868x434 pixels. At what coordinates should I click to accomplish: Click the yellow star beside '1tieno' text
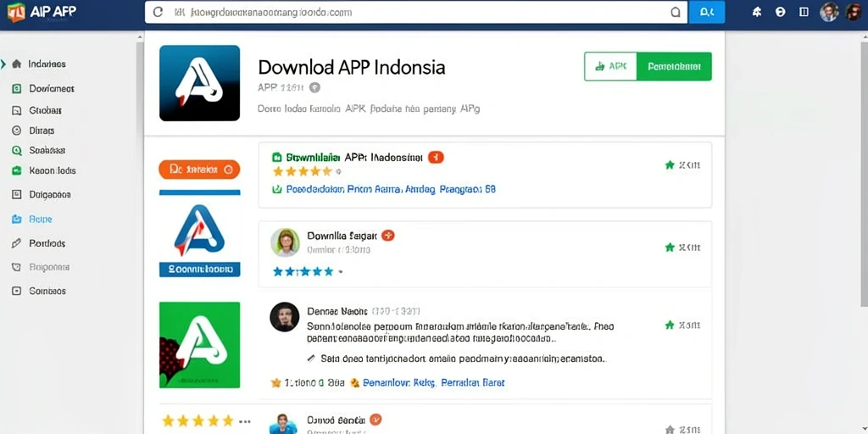click(x=275, y=382)
